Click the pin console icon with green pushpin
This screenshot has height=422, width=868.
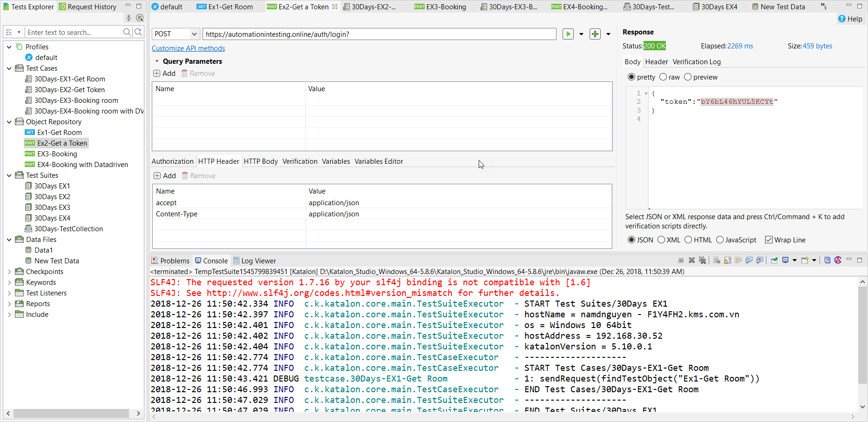pos(774,261)
